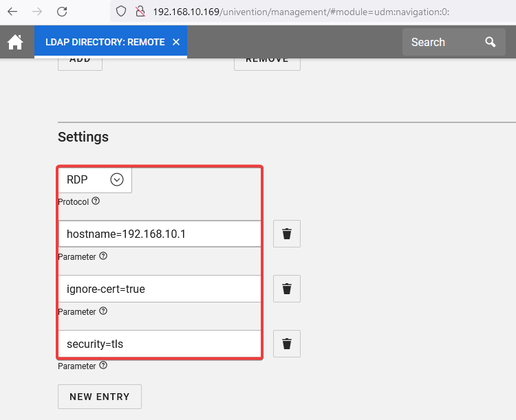The width and height of the screenshot is (516, 420).
Task: Open the RDP protocol dropdown
Action: pyautogui.click(x=117, y=179)
